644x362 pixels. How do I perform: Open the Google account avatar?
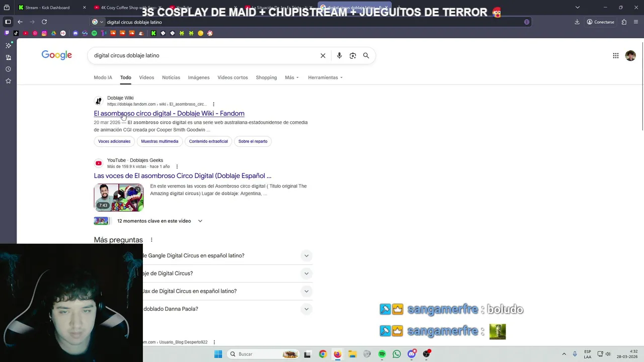[630, 56]
